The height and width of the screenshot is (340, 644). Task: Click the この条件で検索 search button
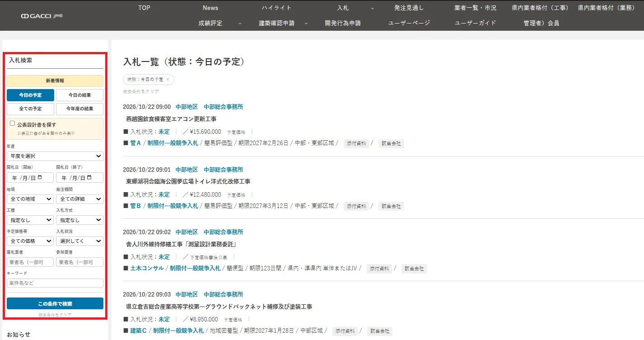tap(55, 303)
